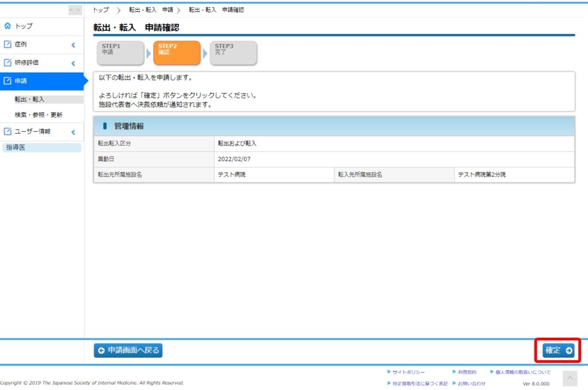Select 転出・転入 in the sidebar
Viewport: 588px width, 390px height.
point(30,99)
